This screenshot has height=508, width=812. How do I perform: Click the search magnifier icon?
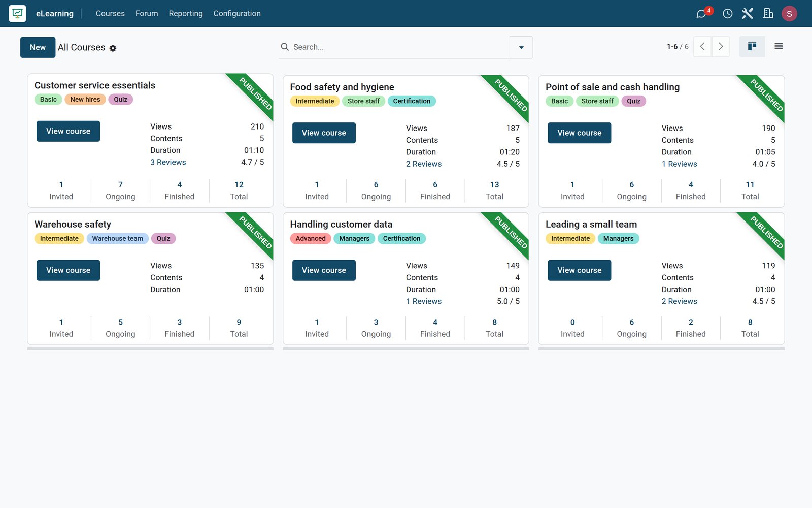(285, 47)
